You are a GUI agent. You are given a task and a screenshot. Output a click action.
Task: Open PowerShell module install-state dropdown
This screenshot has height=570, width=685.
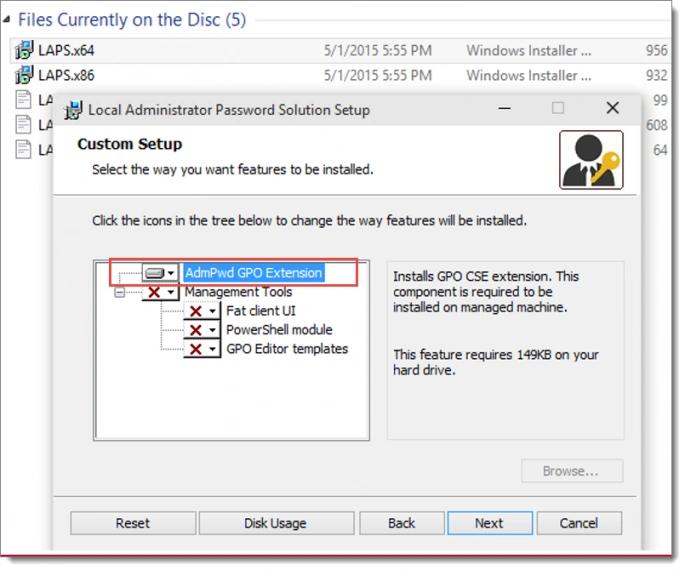(x=202, y=330)
